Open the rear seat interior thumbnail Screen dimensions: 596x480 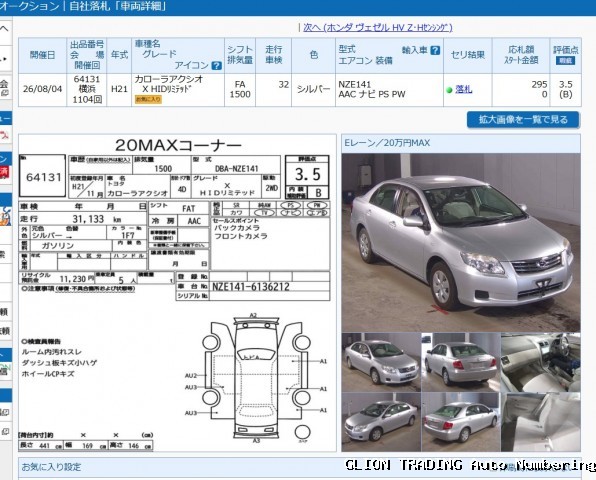[x=540, y=422]
